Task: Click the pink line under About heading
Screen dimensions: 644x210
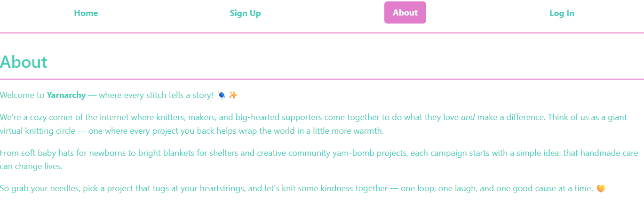Action: pyautogui.click(x=322, y=79)
